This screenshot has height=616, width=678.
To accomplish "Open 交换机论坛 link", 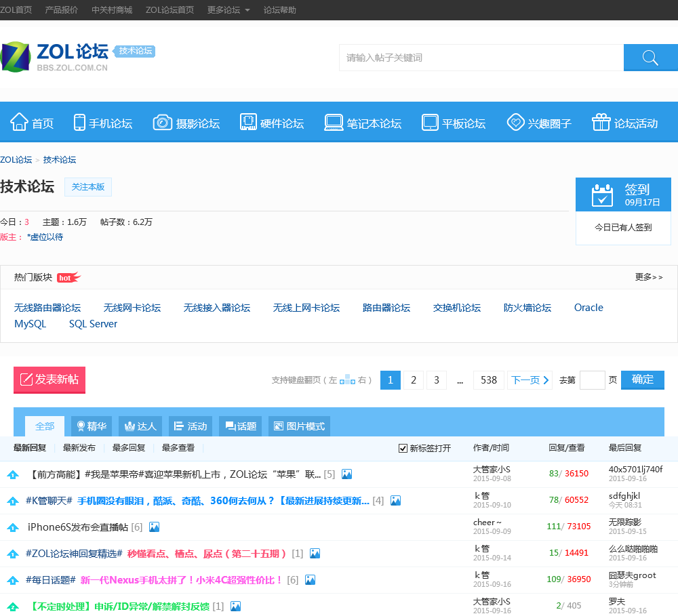I will point(456,308).
